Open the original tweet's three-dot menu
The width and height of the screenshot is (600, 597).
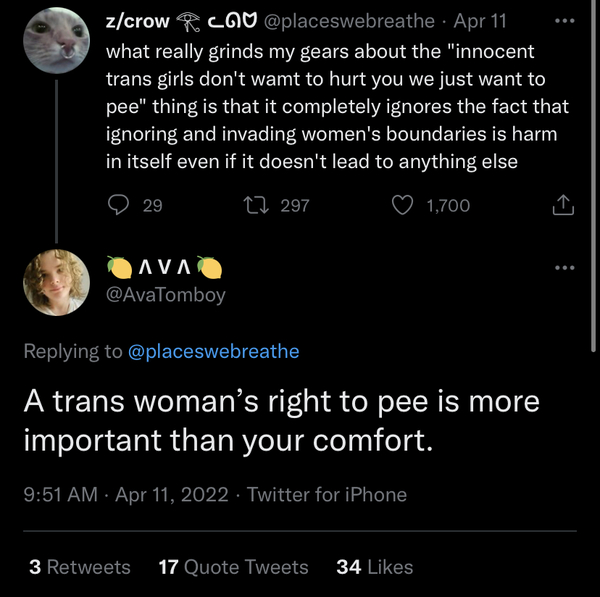[x=564, y=22]
